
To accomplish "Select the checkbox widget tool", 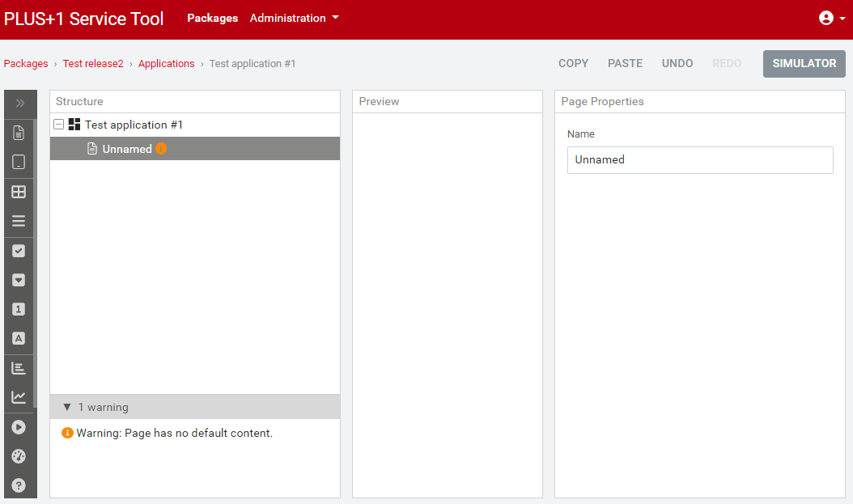I will tap(19, 250).
